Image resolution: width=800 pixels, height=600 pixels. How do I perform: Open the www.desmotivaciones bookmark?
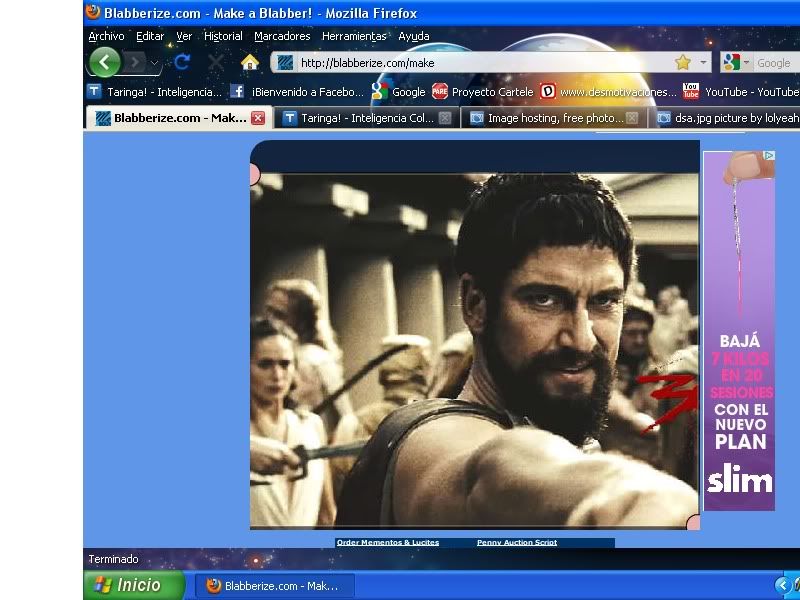tap(608, 92)
